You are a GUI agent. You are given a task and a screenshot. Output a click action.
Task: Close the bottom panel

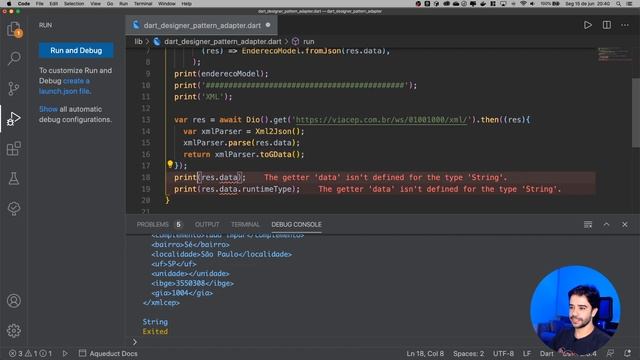[624, 224]
